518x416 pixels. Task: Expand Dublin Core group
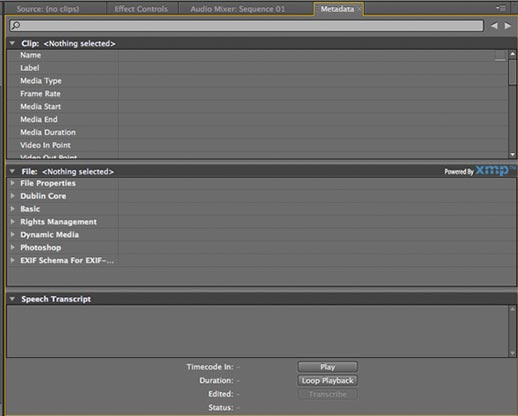(x=13, y=196)
